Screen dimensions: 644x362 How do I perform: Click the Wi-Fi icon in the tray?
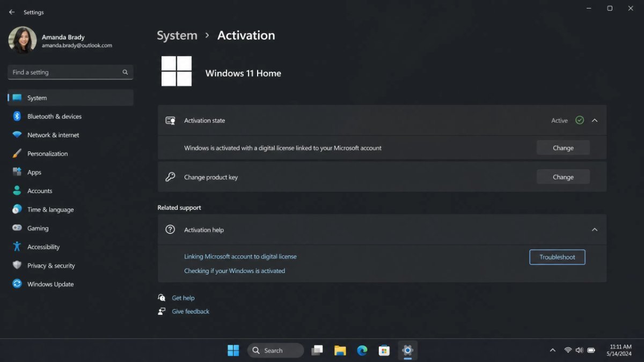click(x=568, y=350)
